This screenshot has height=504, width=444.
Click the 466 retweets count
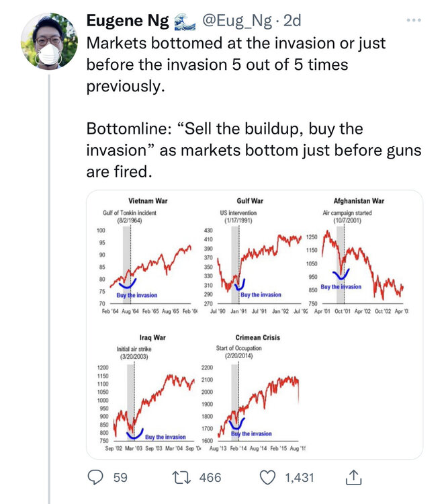210,477
